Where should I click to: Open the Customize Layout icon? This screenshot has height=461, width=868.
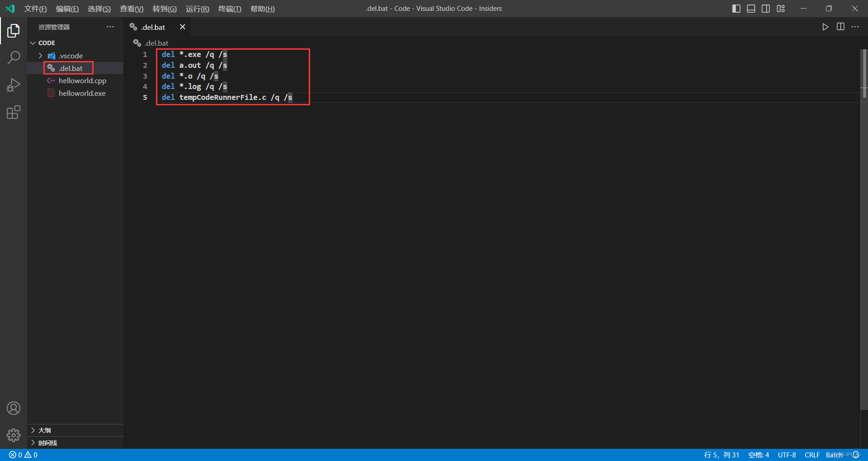pyautogui.click(x=781, y=9)
